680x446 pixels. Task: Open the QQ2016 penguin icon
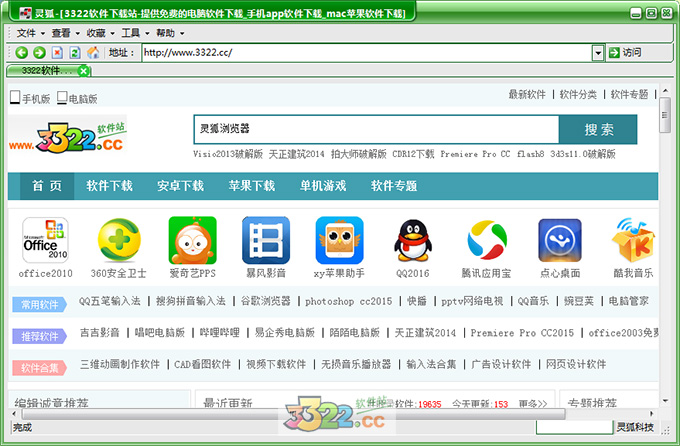coord(413,240)
